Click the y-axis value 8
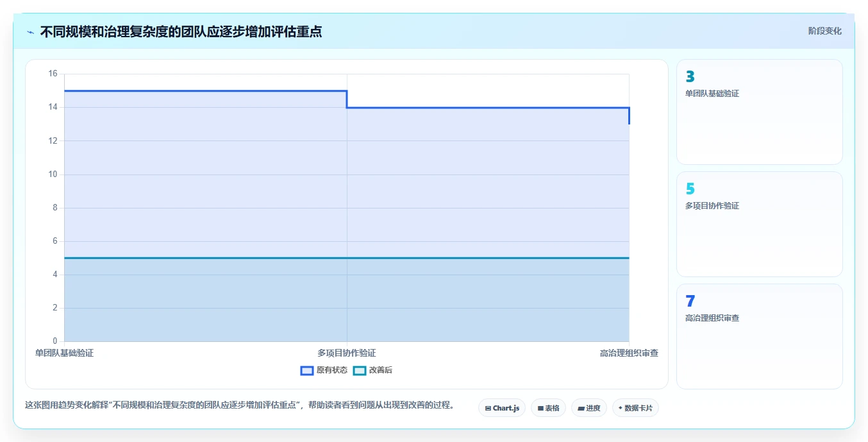This screenshot has width=868, height=442. [x=54, y=208]
